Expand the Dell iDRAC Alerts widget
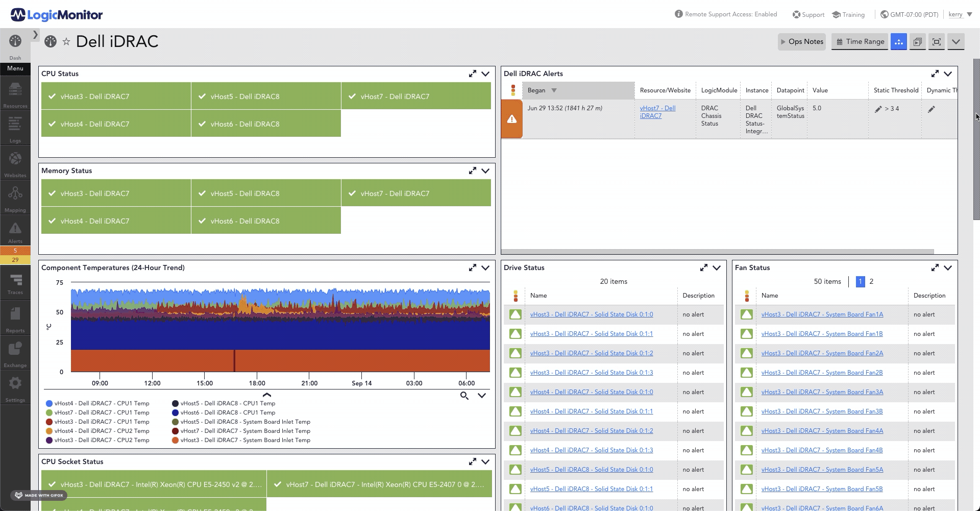This screenshot has width=980, height=511. (x=935, y=74)
